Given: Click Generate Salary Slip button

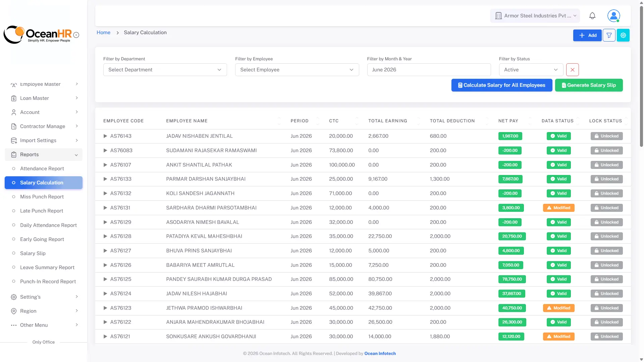Looking at the screenshot, I should click(x=589, y=85).
